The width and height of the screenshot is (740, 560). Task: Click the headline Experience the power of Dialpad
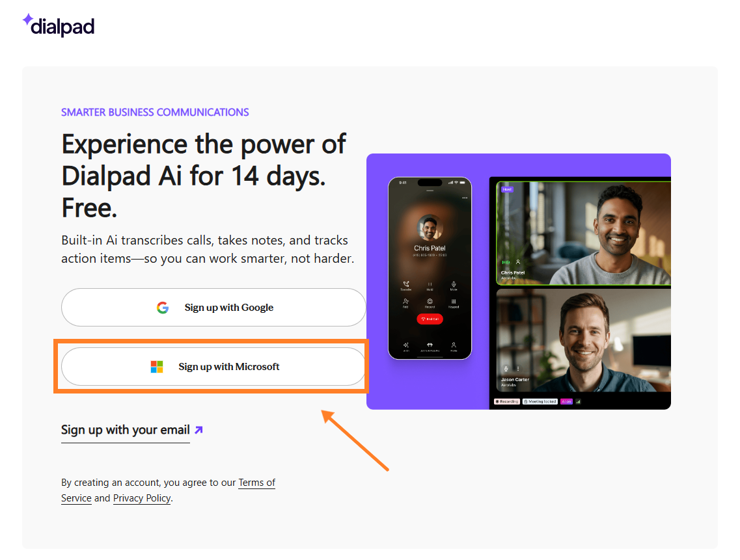click(x=204, y=176)
